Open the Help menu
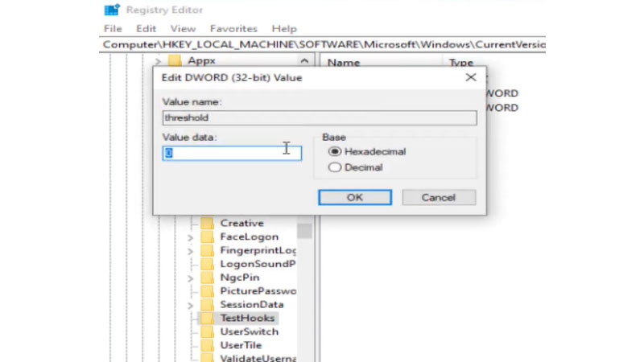Image resolution: width=644 pixels, height=362 pixels. pos(284,29)
